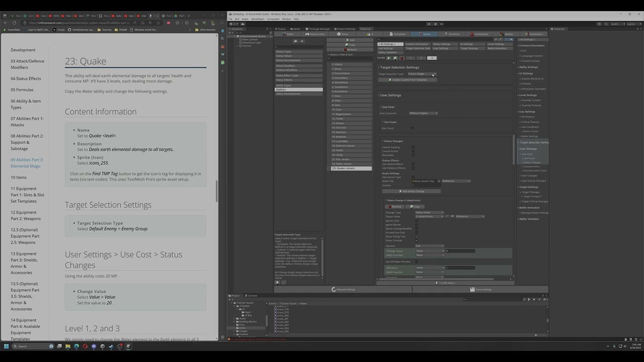644x362 pixels.
Task: Open 10 Items in tutorial sidebar
Action: [x=19, y=177]
